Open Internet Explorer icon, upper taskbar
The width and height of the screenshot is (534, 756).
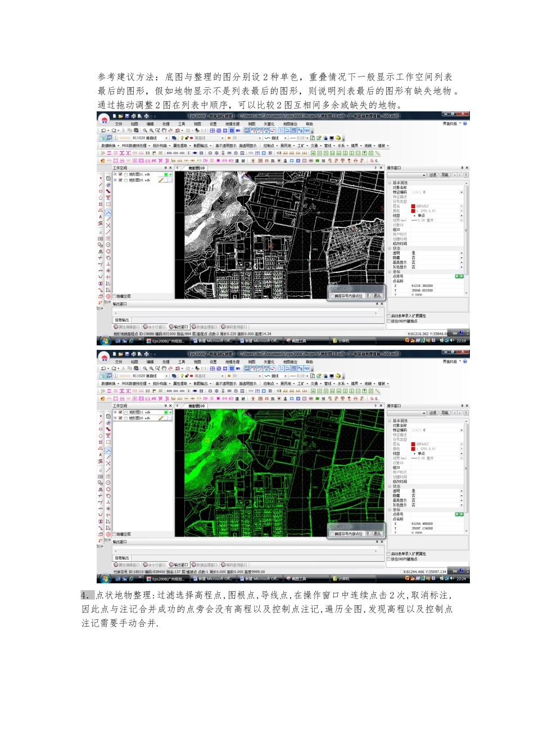[132, 340]
